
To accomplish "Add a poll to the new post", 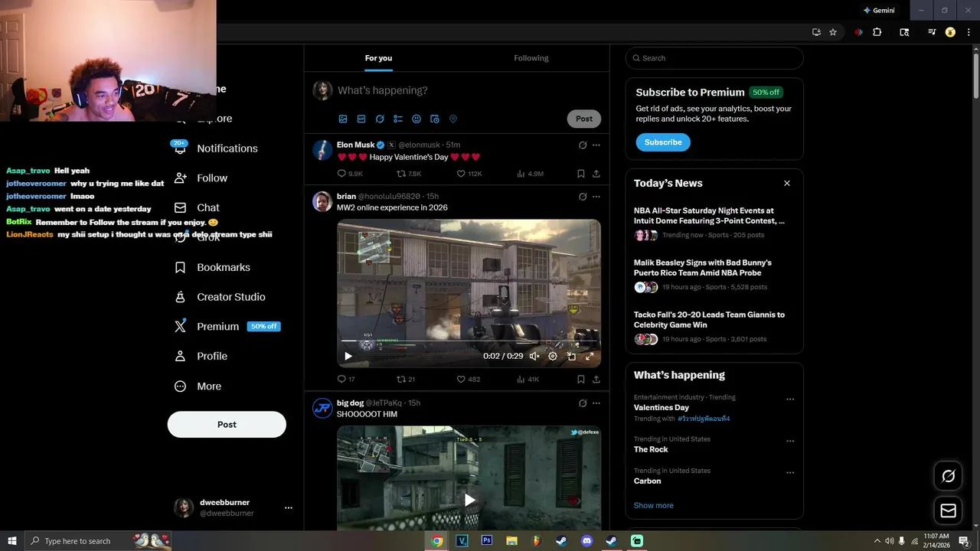I will 398,119.
